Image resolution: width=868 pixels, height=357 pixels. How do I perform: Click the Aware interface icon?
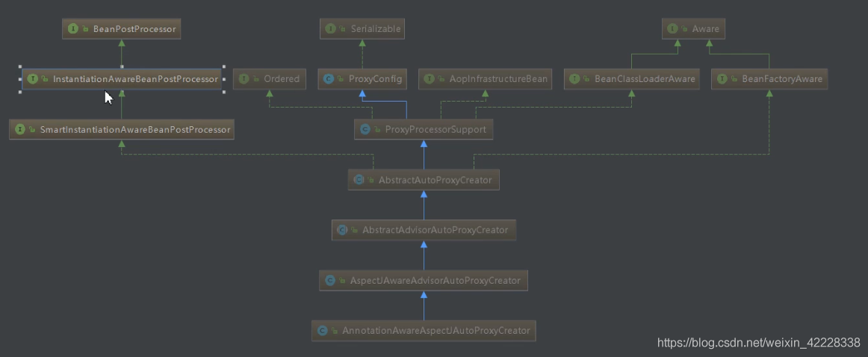[672, 29]
